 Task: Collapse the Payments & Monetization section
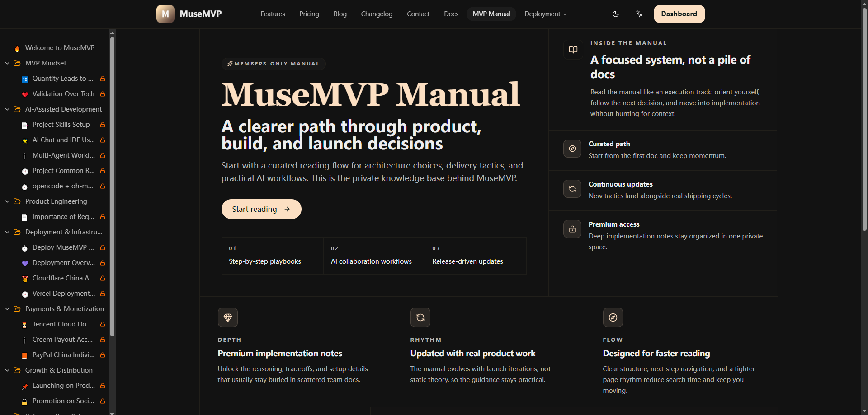[x=7, y=309]
